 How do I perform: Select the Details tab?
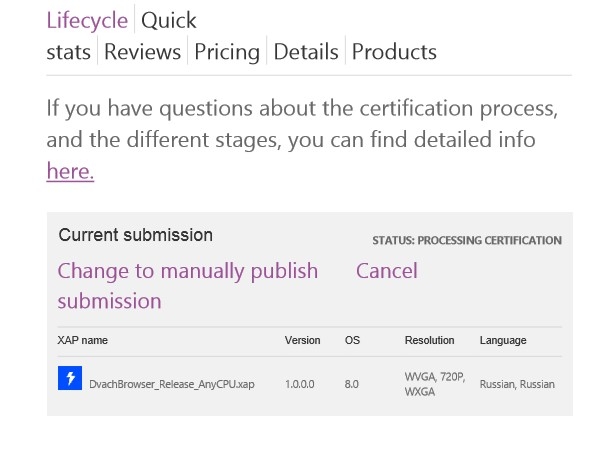(306, 52)
